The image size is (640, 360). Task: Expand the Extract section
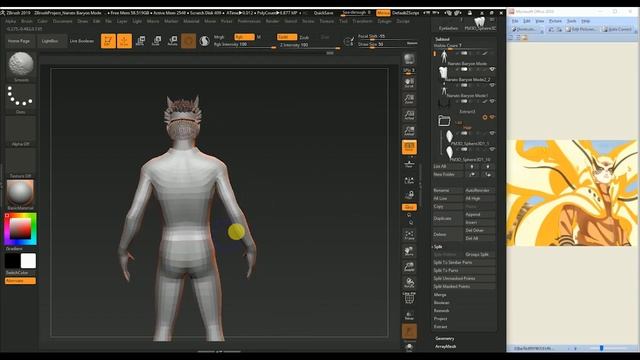click(440, 327)
